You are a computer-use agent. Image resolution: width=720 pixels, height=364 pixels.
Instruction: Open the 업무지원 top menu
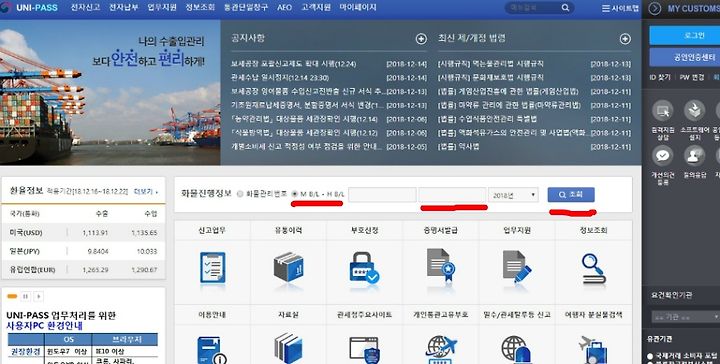(x=162, y=8)
